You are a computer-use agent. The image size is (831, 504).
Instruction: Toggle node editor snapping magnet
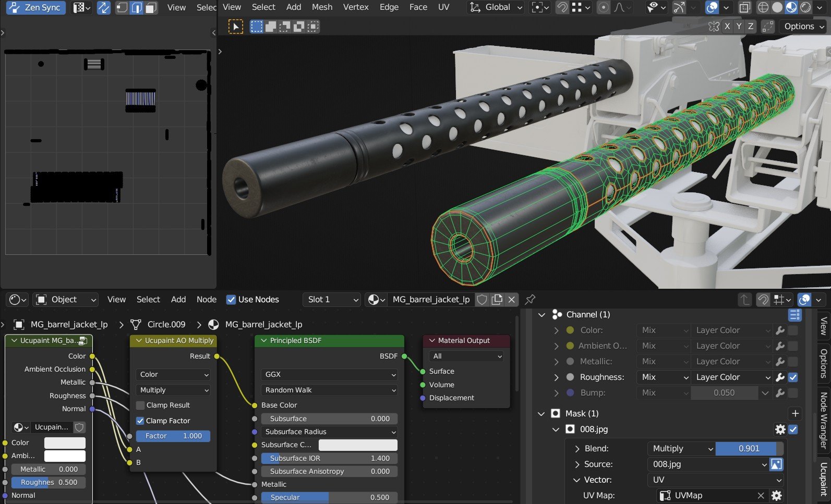763,300
